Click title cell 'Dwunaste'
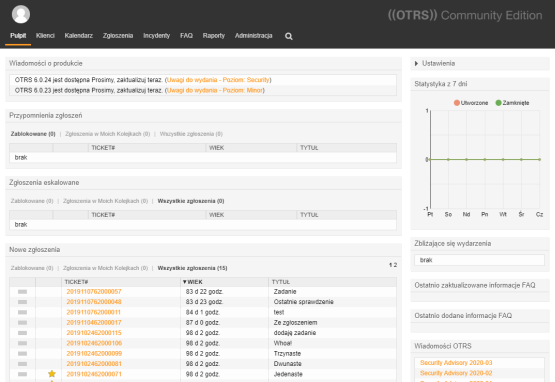The width and height of the screenshot is (555, 382). coord(287,364)
